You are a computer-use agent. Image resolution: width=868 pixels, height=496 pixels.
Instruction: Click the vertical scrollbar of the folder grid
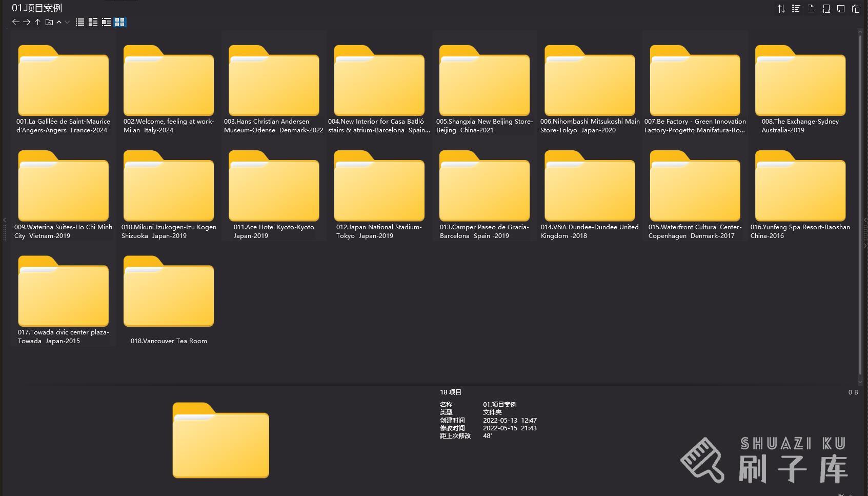pos(860,205)
